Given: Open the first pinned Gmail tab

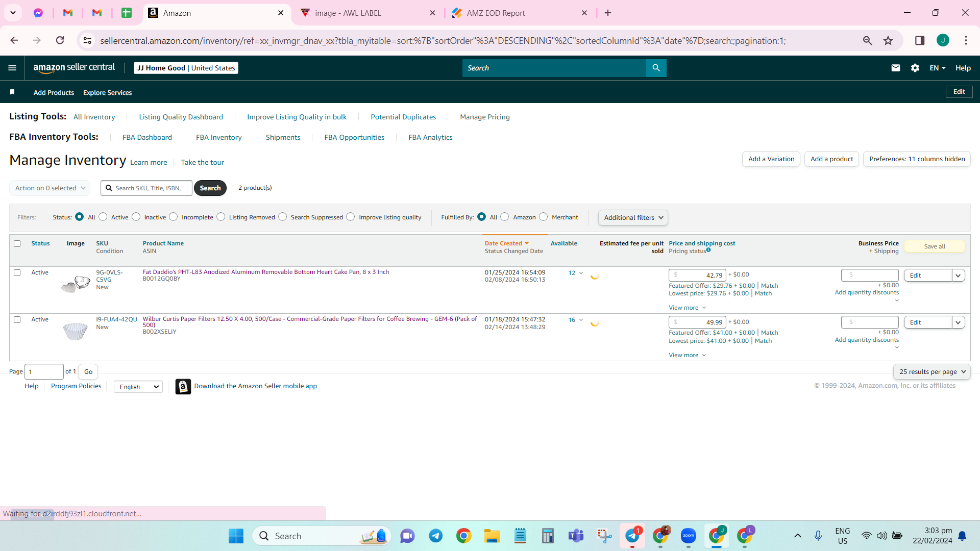Looking at the screenshot, I should [68, 13].
